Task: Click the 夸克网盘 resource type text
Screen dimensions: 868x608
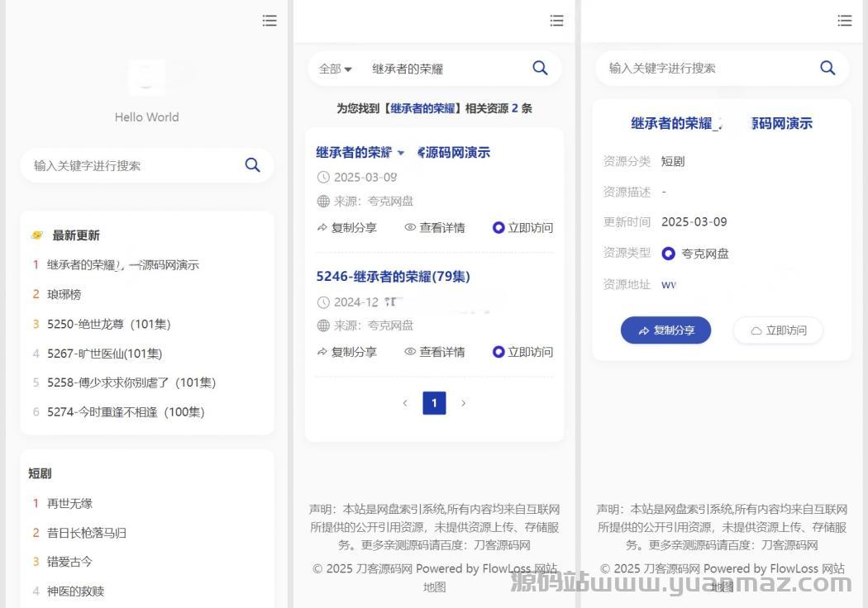Action: pos(705,254)
